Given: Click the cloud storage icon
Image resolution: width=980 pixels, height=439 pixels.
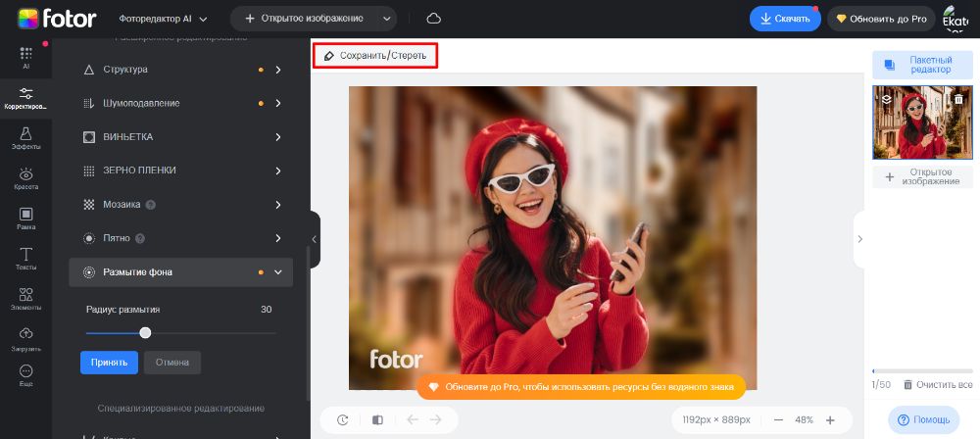Looking at the screenshot, I should point(433,19).
